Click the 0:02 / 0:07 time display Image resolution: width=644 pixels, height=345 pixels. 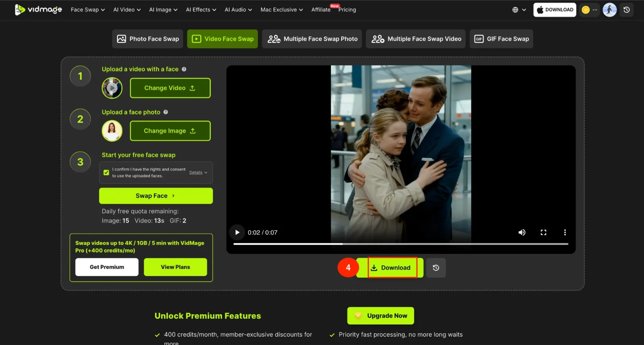click(262, 233)
